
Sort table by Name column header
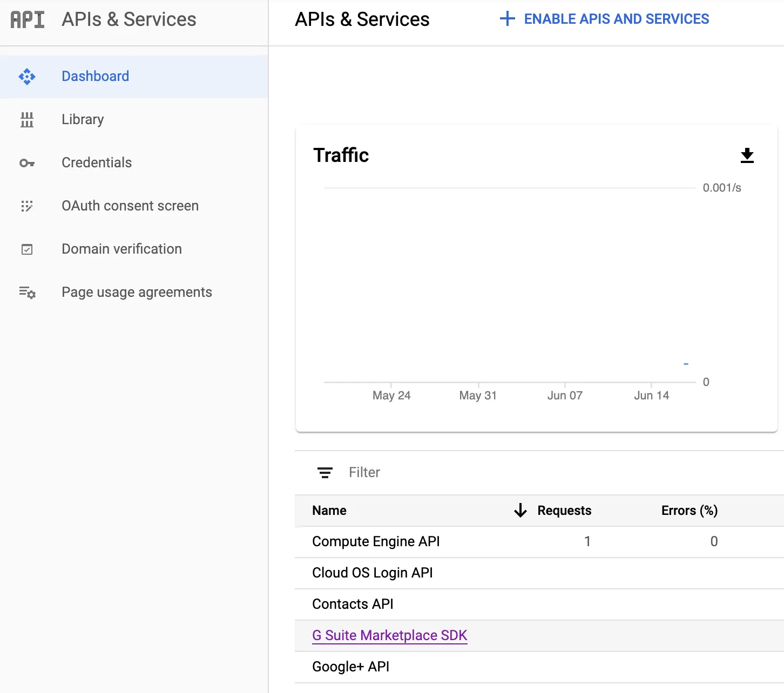pyautogui.click(x=329, y=511)
